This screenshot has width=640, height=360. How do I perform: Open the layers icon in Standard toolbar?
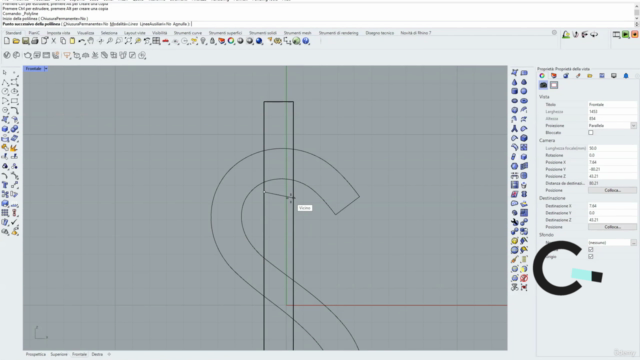pos(222,41)
